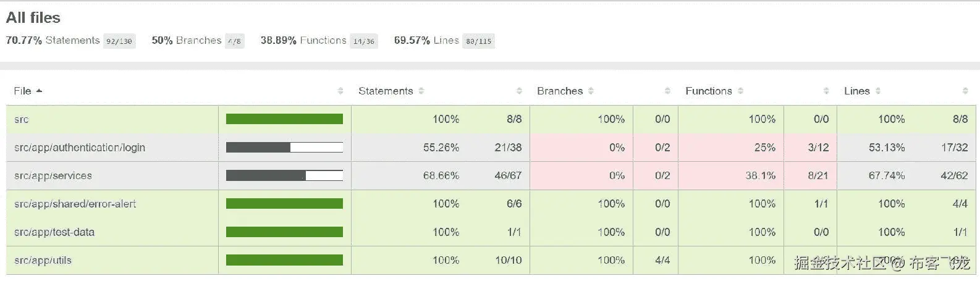This screenshot has height=281, width=980.
Task: Click sort arrows above lines fraction column
Action: pos(965,91)
